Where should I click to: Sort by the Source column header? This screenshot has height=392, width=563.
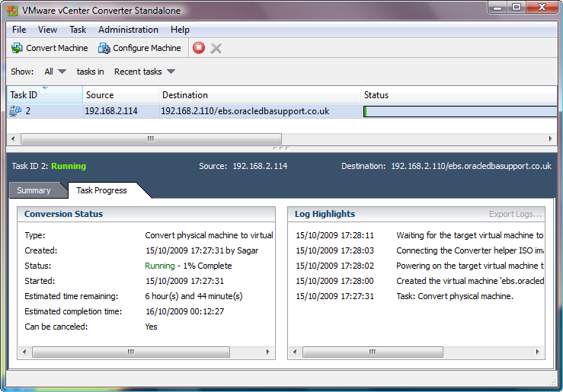click(120, 95)
